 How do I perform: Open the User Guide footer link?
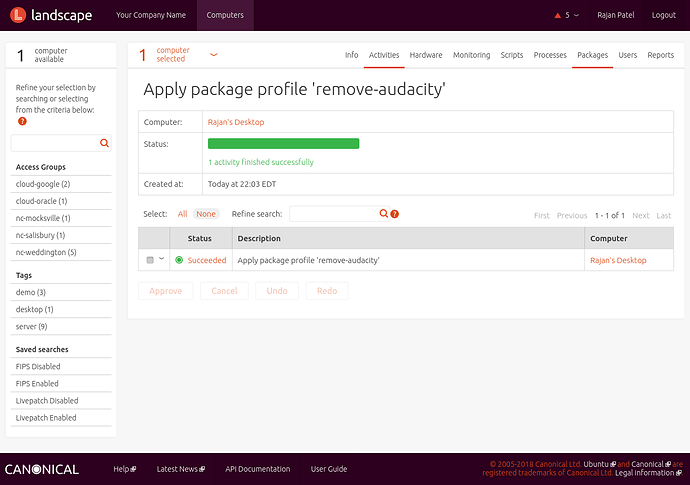pyautogui.click(x=329, y=469)
